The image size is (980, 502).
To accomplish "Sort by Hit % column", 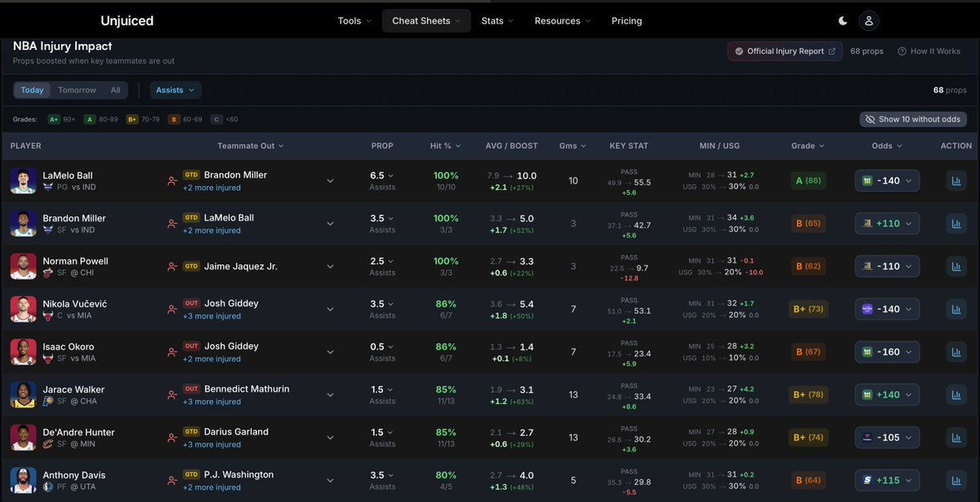I will coord(445,146).
